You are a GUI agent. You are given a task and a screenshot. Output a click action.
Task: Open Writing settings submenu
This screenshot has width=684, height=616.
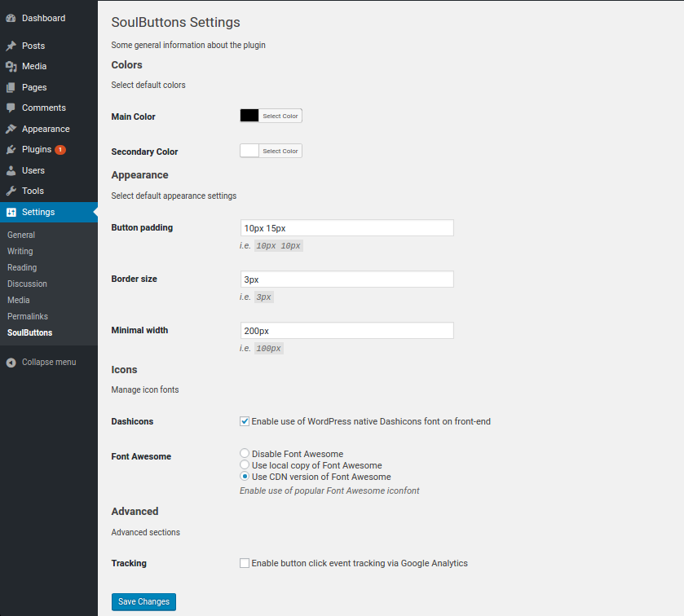coord(20,251)
